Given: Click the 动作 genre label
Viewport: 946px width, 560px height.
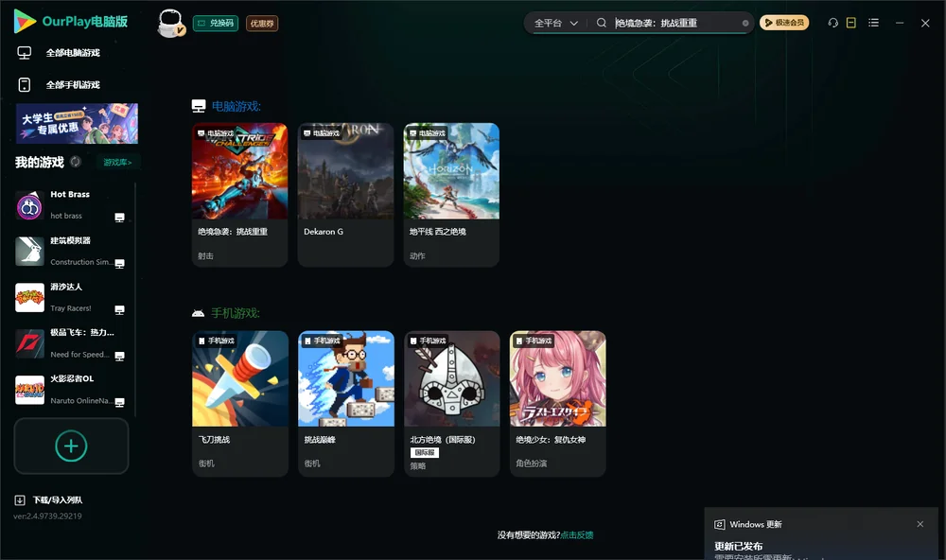Looking at the screenshot, I should pos(417,255).
